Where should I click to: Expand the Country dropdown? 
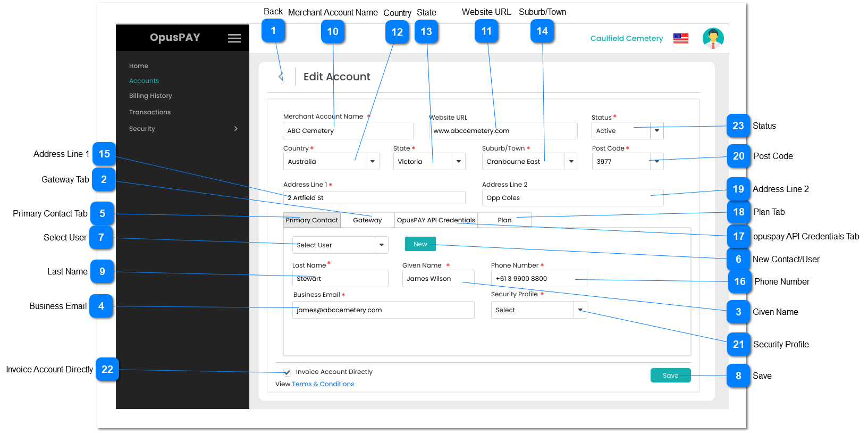pos(373,162)
